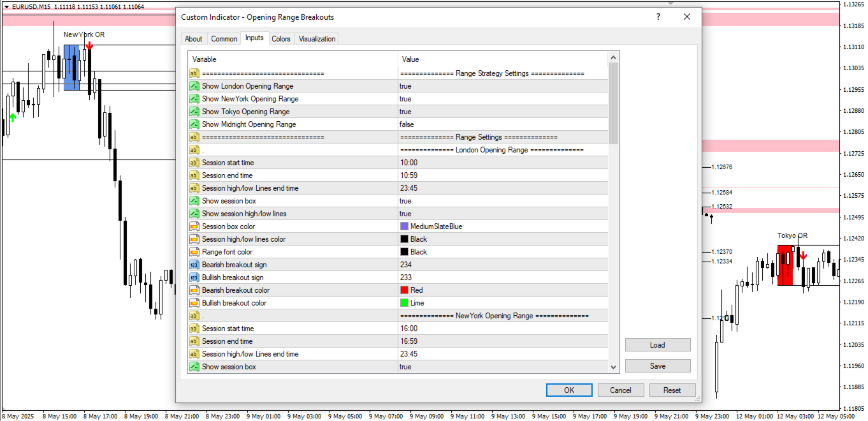868x421 pixels.
Task: Click the Black range font color swatch
Action: [404, 252]
